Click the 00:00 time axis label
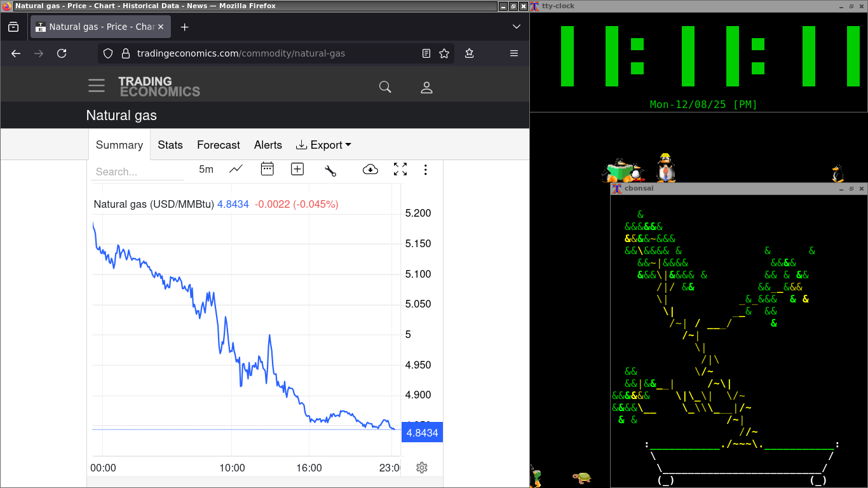Screen dimensions: 868x488 tap(103, 468)
